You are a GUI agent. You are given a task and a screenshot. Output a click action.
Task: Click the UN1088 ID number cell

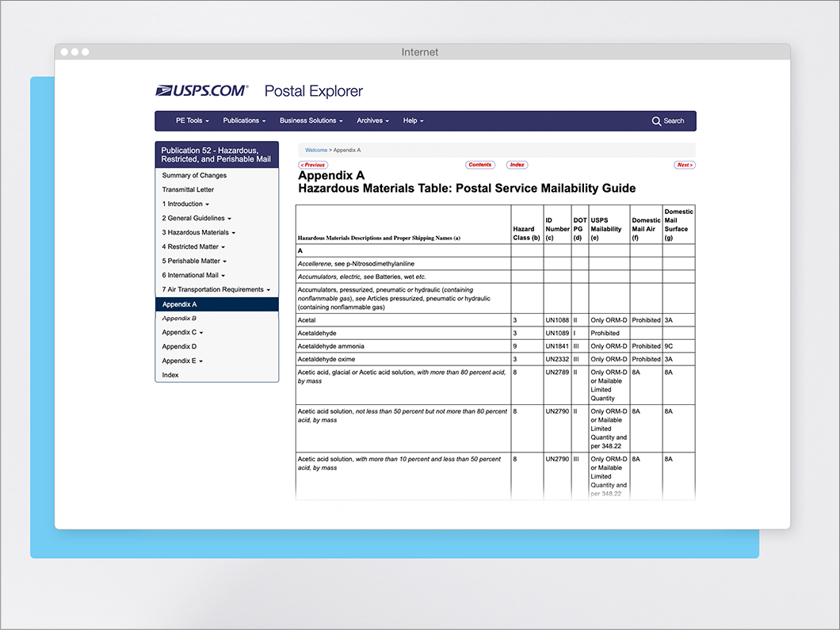(557, 320)
